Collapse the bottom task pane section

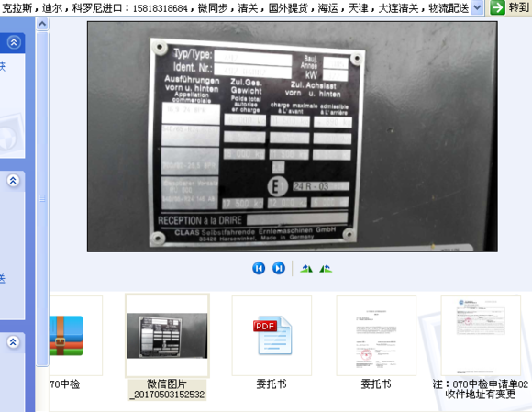13,341
